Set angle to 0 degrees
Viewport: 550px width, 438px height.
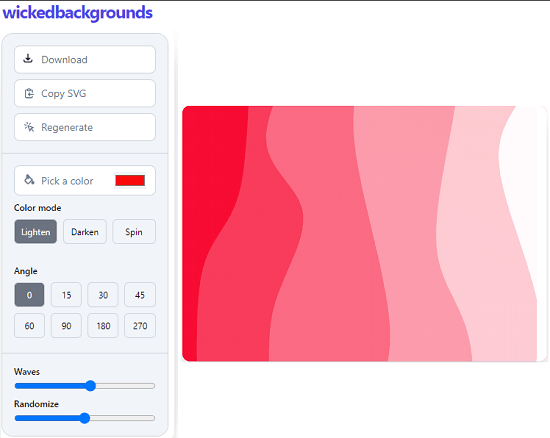29,295
